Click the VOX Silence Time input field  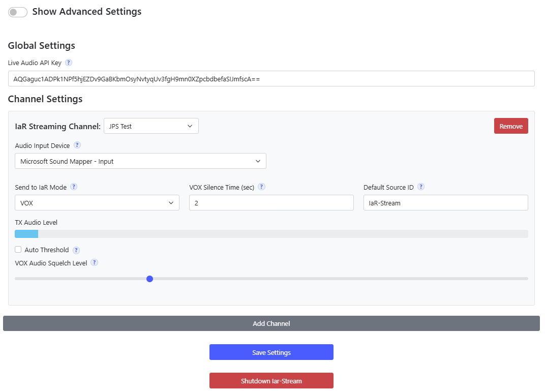[x=271, y=203]
